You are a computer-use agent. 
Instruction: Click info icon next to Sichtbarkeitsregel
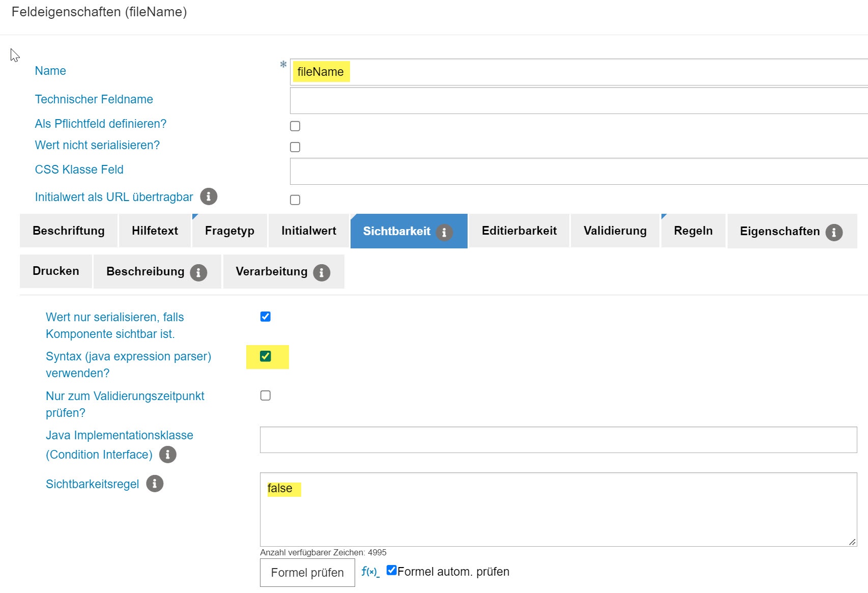coord(155,484)
